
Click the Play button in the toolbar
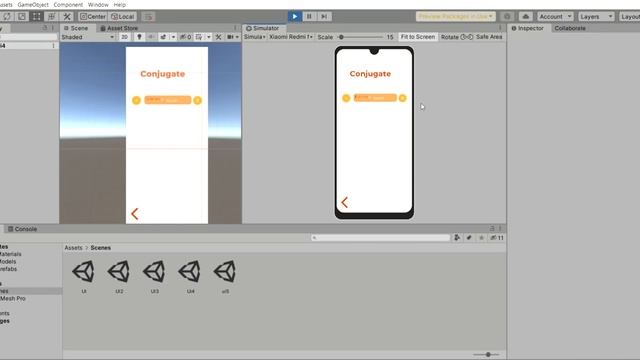(x=294, y=16)
